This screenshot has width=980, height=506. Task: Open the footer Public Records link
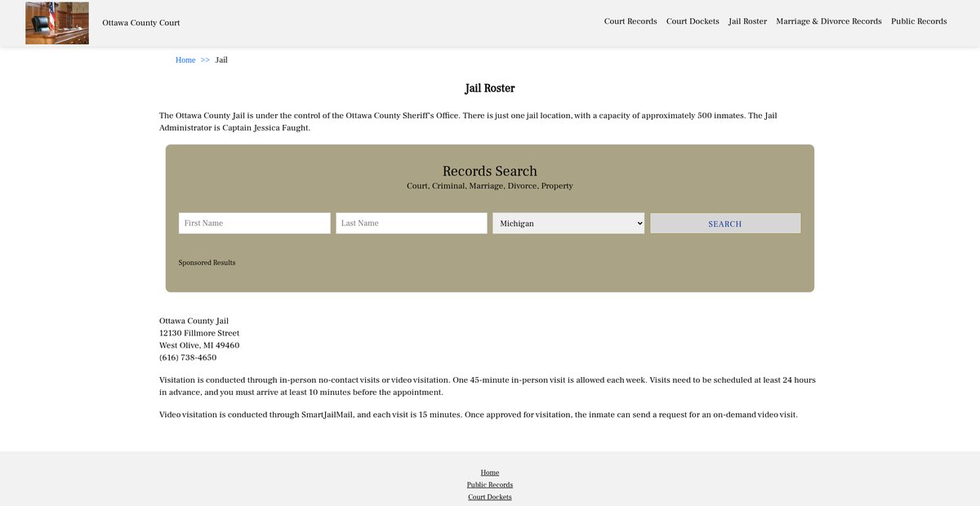tap(490, 485)
